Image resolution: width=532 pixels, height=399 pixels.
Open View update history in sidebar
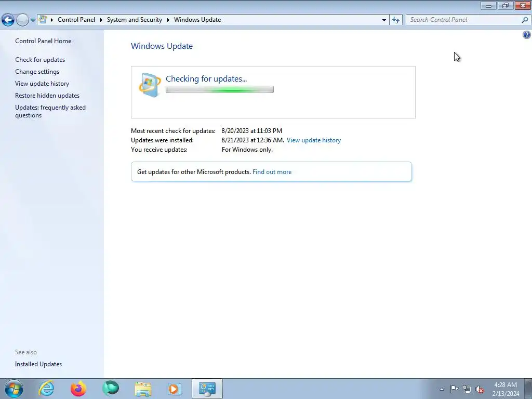(x=42, y=84)
